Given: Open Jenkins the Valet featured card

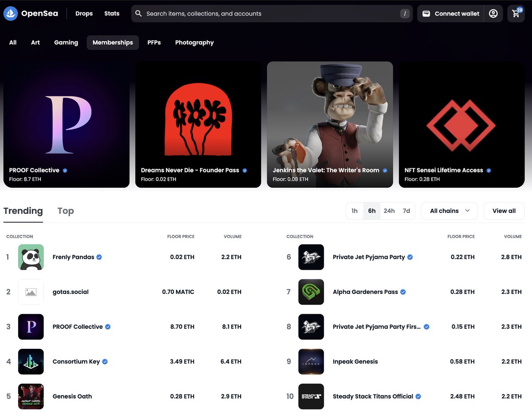Looking at the screenshot, I should pos(330,125).
